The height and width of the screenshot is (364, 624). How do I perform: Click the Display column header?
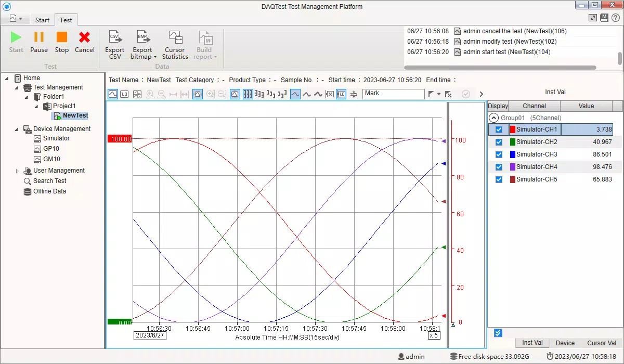pos(498,106)
